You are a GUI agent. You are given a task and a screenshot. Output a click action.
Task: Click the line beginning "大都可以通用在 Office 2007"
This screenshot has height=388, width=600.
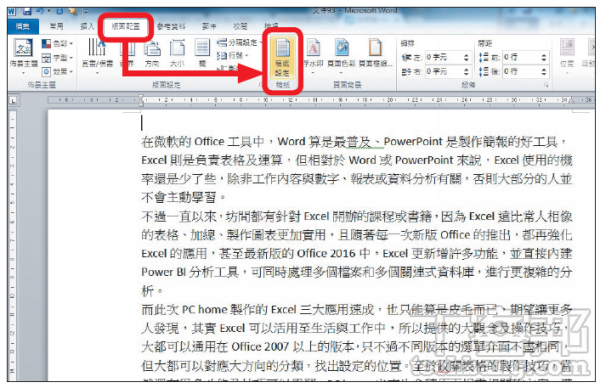355,347
